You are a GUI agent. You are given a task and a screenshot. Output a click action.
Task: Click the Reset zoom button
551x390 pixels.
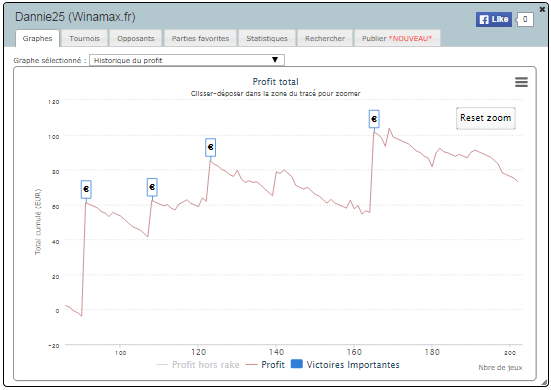pos(486,118)
